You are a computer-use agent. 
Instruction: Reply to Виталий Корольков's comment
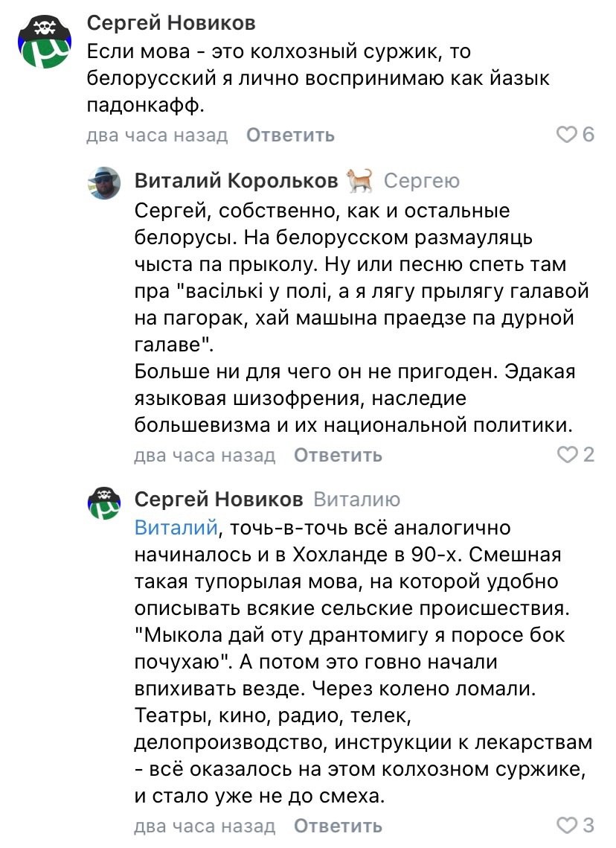(338, 454)
